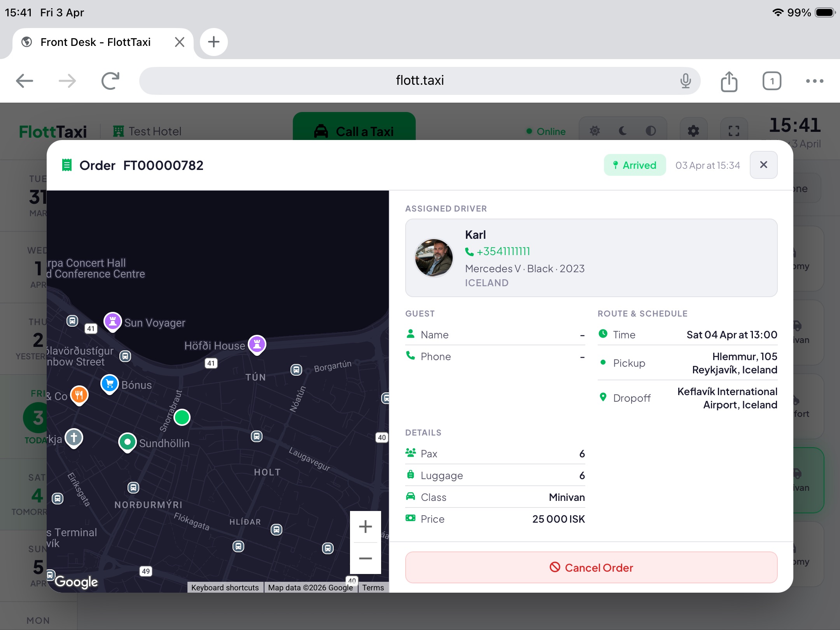
Task: Open the browser share menu
Action: click(x=729, y=81)
